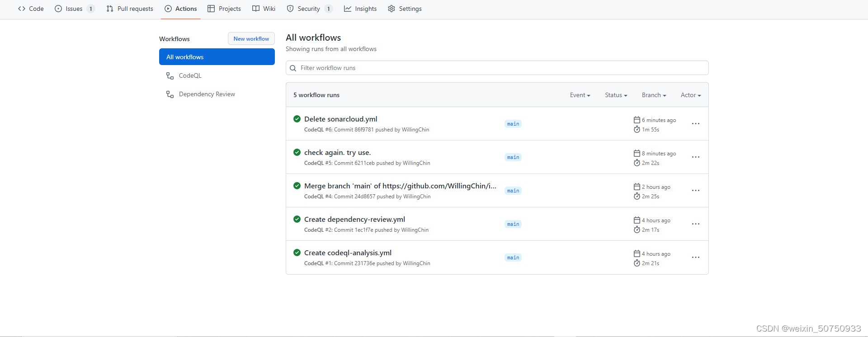Viewport: 868px width, 337px height.
Task: Click 'CodeQL #2: Commit 1ec1f7e' text
Action: pyautogui.click(x=339, y=230)
